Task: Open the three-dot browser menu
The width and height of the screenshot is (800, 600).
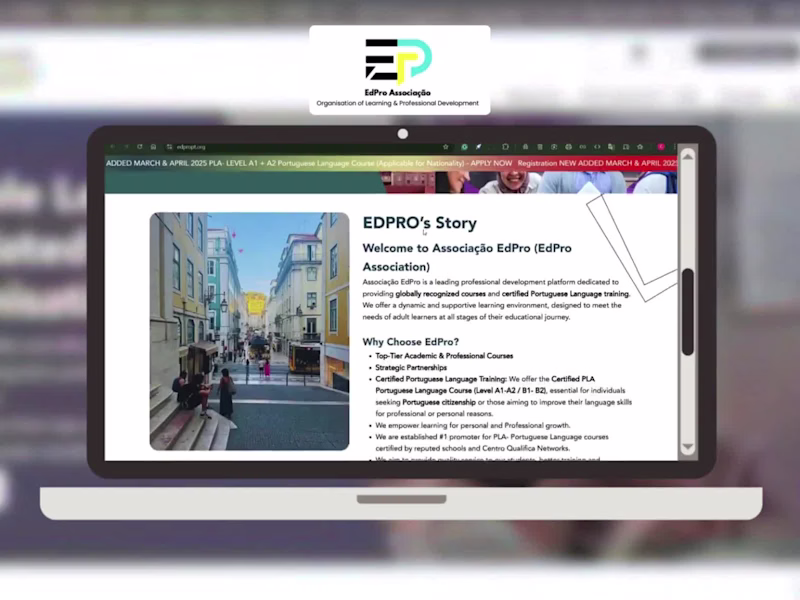Action: pos(676,146)
